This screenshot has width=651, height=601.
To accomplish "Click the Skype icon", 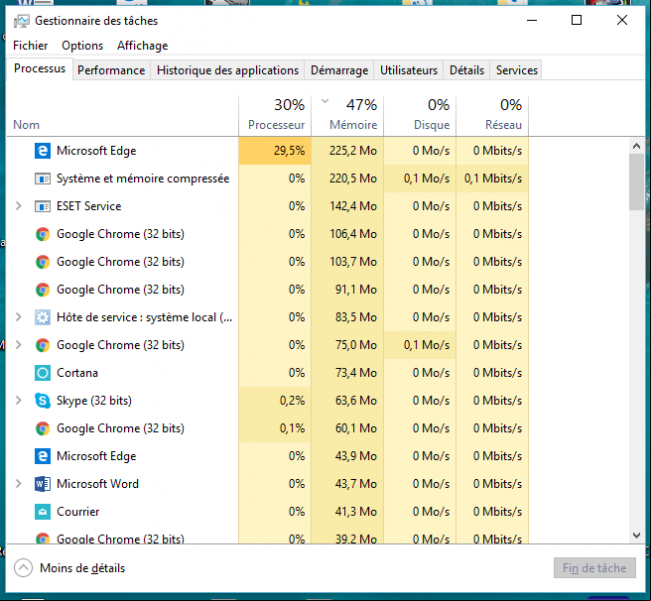I will point(42,401).
